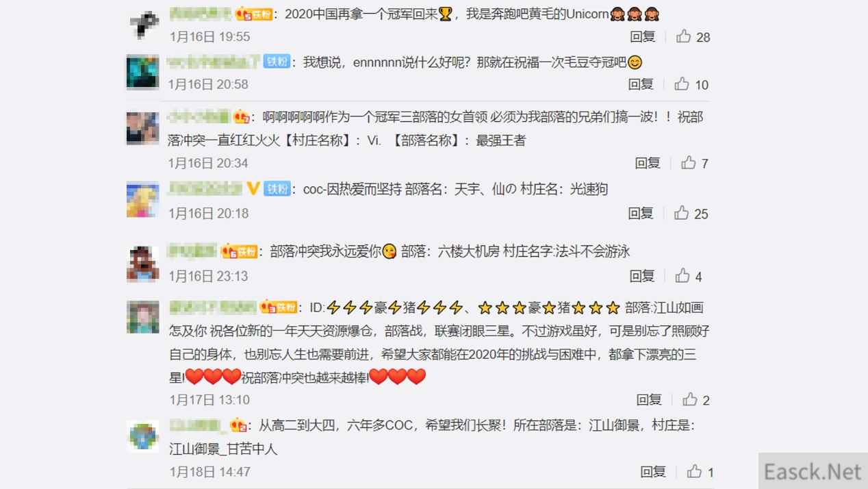
Task: Reply to the 六楼大机房 comment
Action: tap(642, 275)
